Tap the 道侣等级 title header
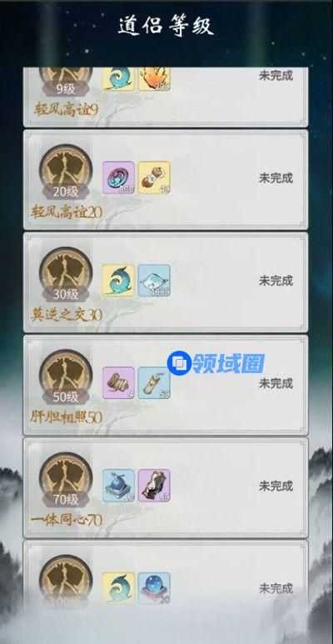Screen dimensions: 333x644 coord(166,27)
